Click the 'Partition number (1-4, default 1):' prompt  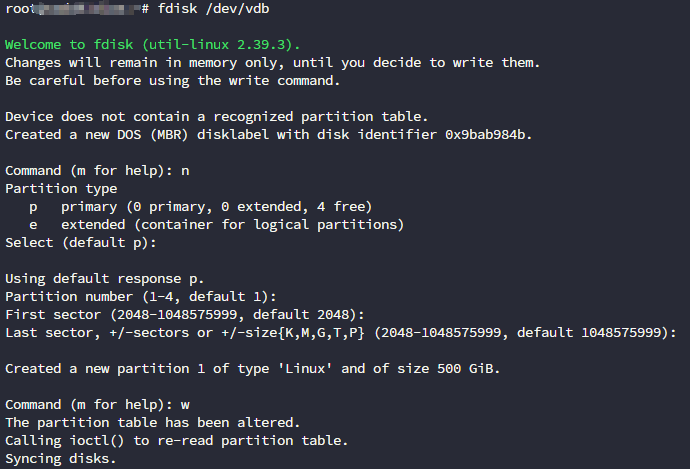(x=142, y=297)
